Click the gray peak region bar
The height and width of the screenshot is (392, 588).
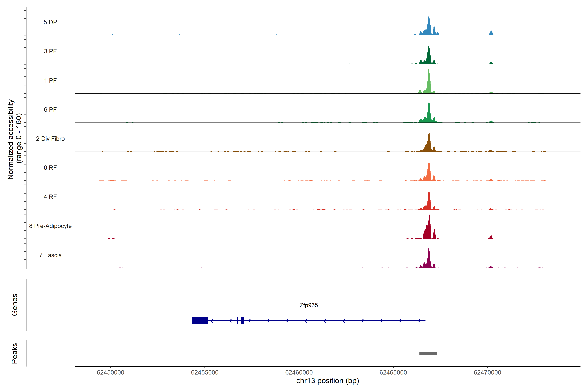point(428,353)
